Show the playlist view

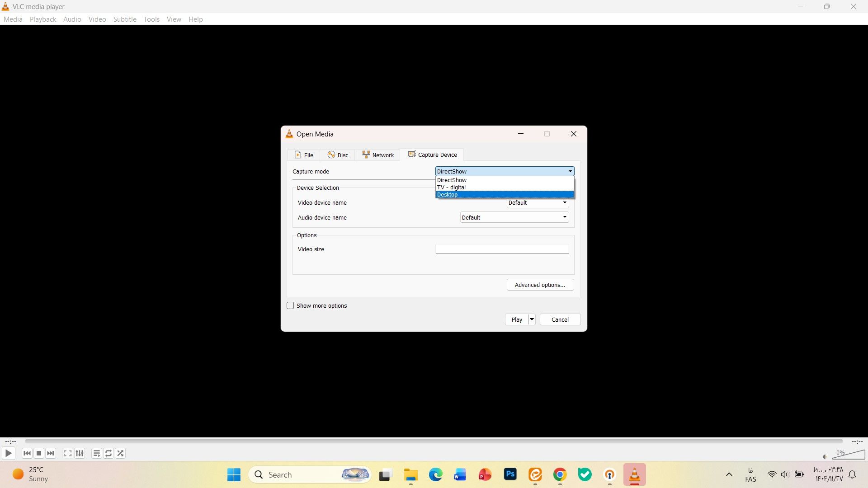tap(96, 453)
